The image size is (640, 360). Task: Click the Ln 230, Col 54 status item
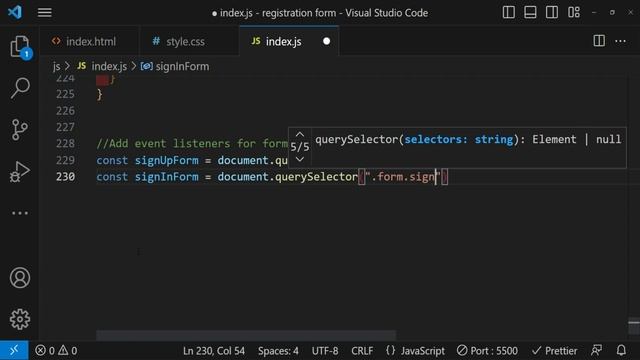pos(214,351)
